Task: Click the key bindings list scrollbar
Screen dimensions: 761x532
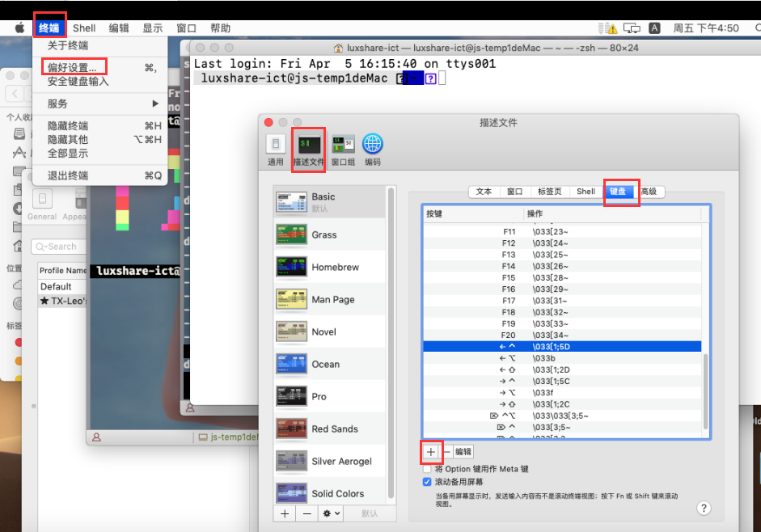Action: pos(705,391)
